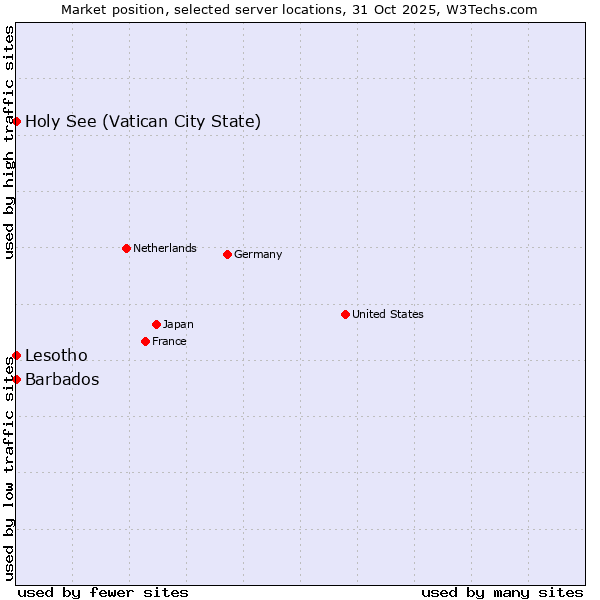Click the 'used by fewer sites' axis label
Screen dimensions: 600x600
click(103, 592)
